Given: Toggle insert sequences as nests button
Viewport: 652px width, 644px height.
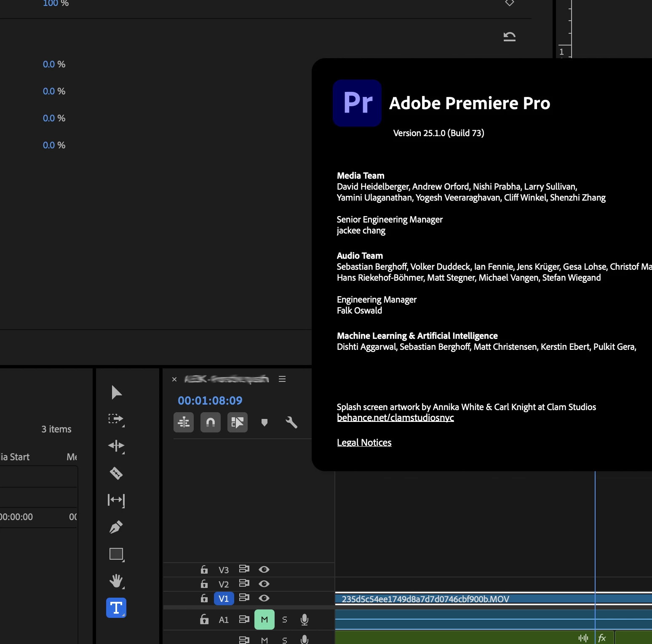Looking at the screenshot, I should (184, 422).
